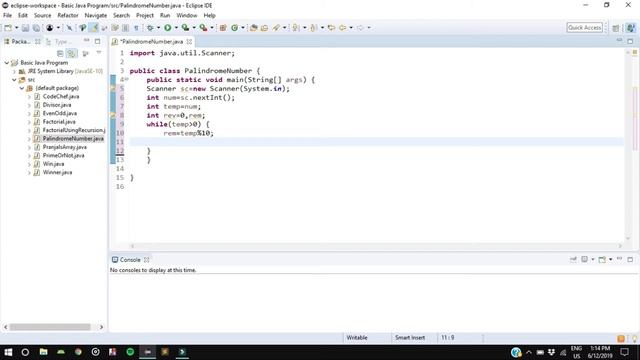Select EvenOdd.java in Package Explorer

click(x=60, y=113)
